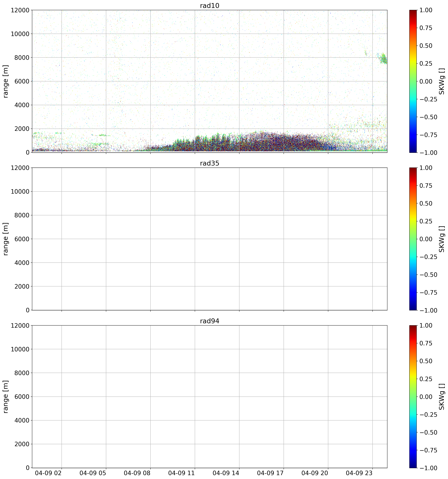This screenshot has width=448, height=479.
Task: Click the empty rad94 plot area
Action: coord(209,397)
